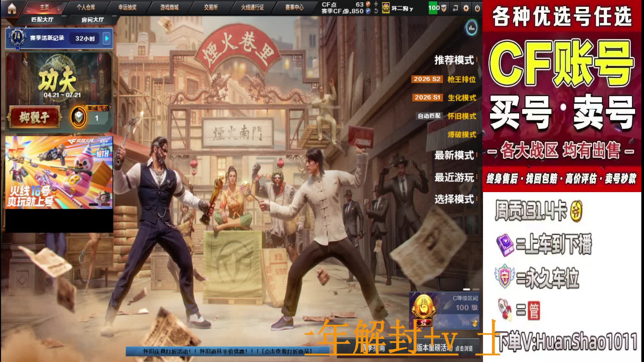Screen dimensions: 644x362
Task: Click the golden hand S2 rank medal
Action: 423,310
